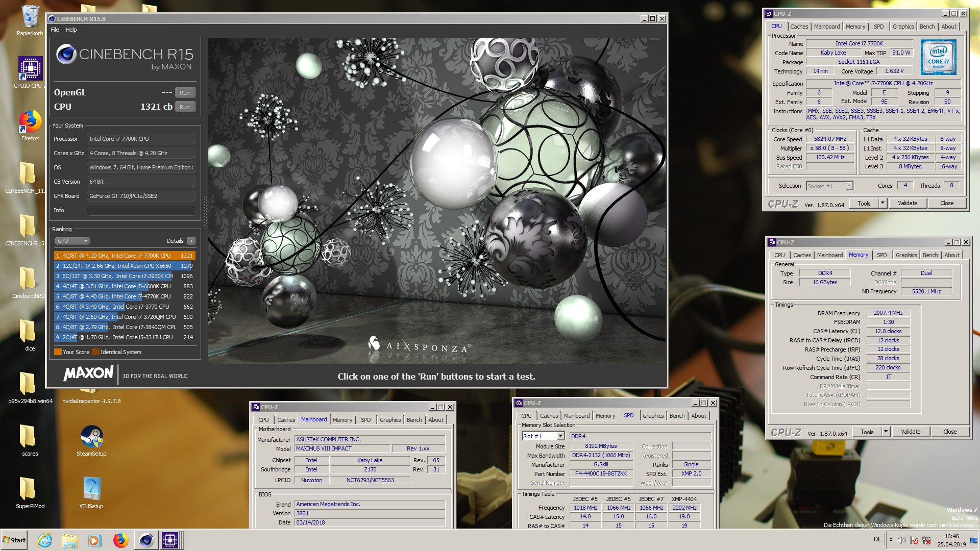Select ranking row Core i5-3317U 214

125,337
